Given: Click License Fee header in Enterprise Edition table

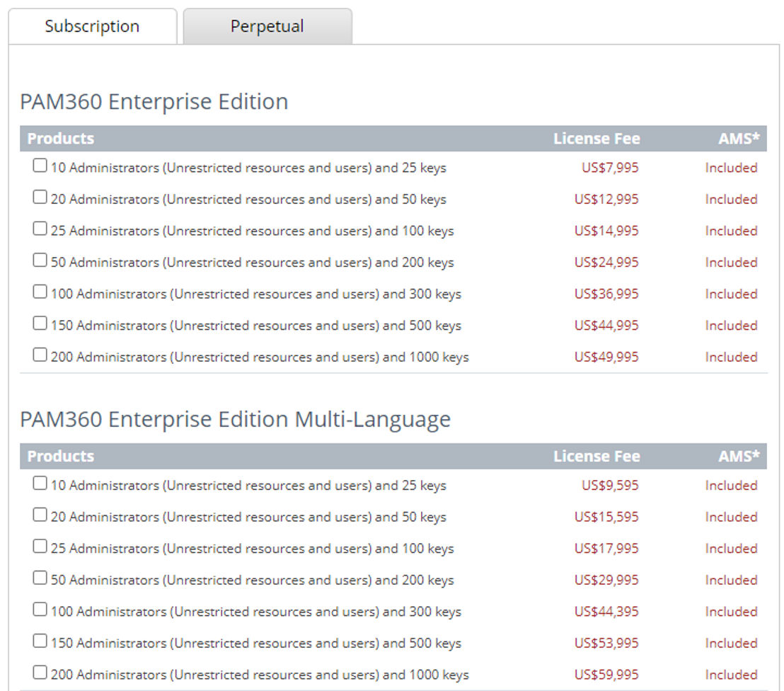Looking at the screenshot, I should (596, 139).
